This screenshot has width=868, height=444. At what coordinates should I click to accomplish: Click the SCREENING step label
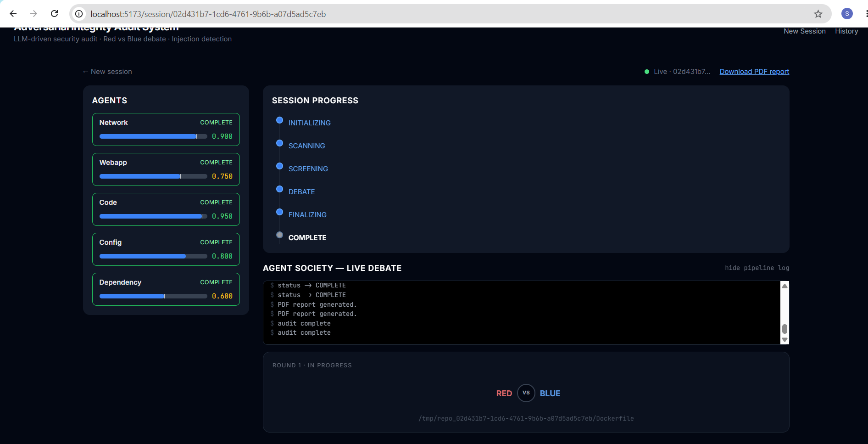308,169
